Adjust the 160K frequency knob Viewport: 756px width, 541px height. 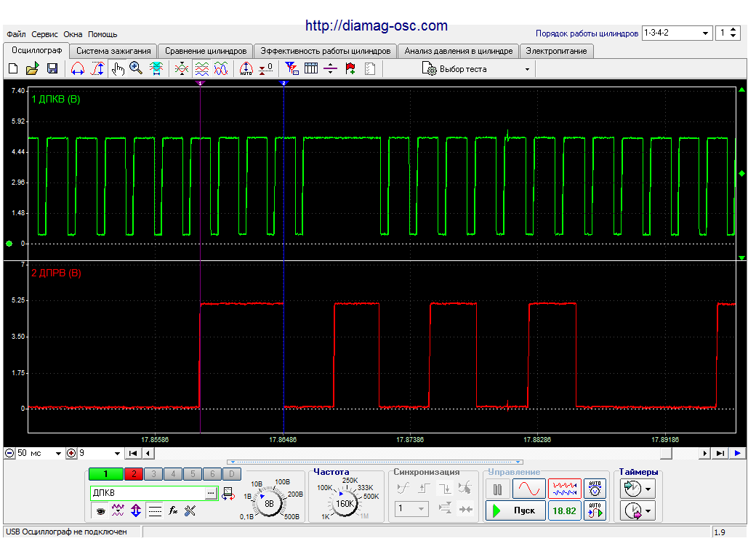tap(345, 503)
